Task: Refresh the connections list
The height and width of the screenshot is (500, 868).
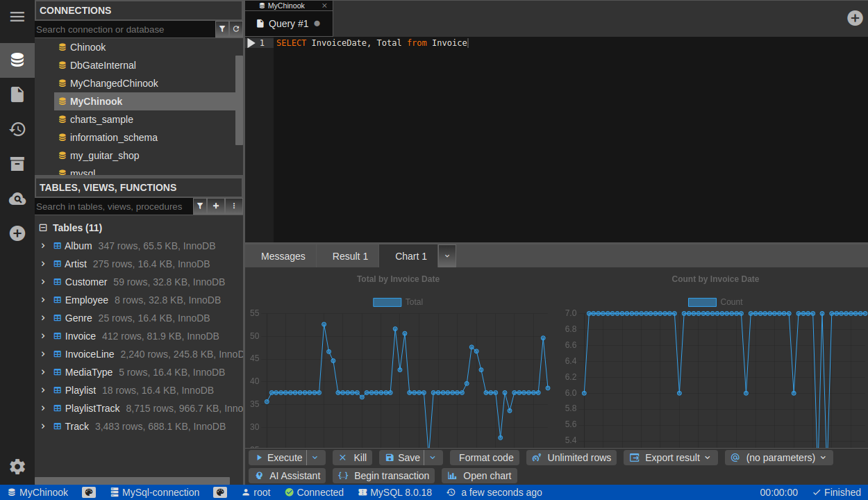Action: [x=236, y=29]
